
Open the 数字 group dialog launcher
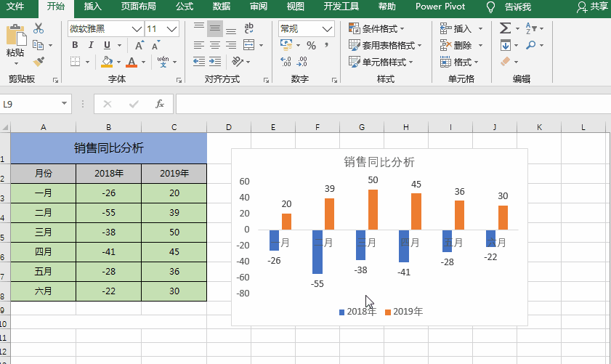pyautogui.click(x=334, y=80)
